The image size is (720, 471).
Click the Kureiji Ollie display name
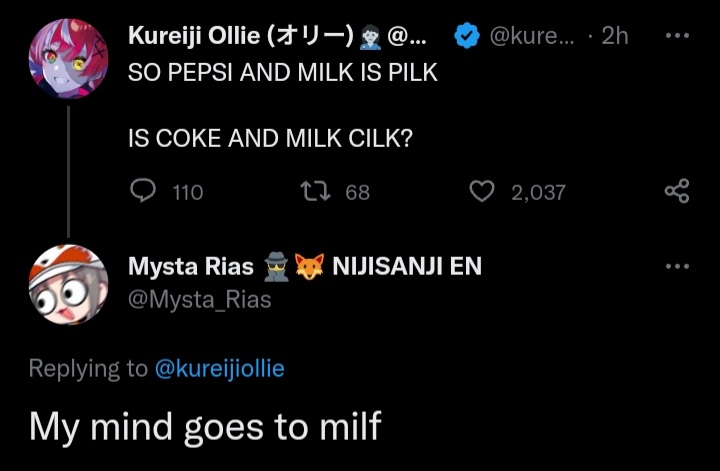pyautogui.click(x=240, y=35)
